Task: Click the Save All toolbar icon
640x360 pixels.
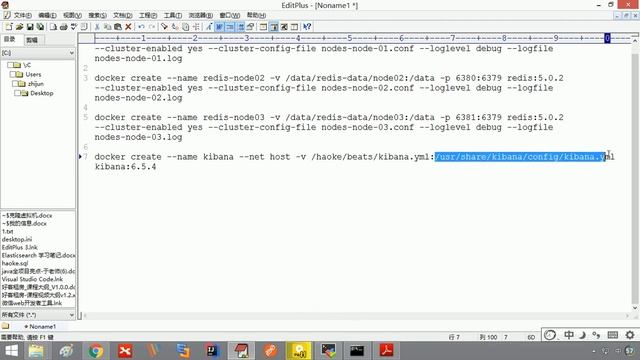Action: 40,27
